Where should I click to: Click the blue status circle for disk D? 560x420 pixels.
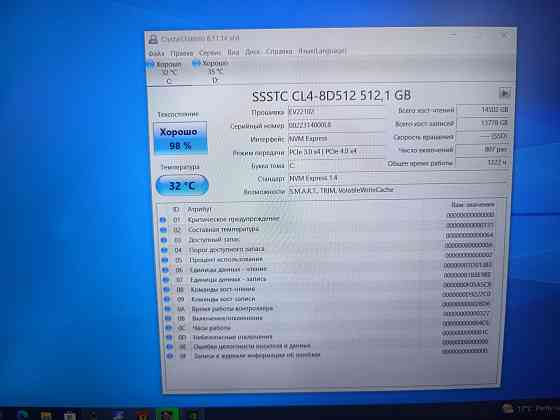(196, 64)
